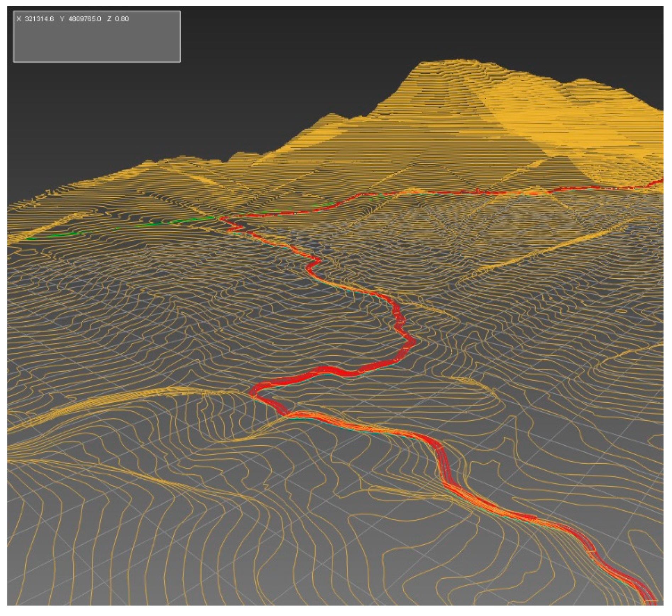Click horizontal red path below the mountain
672x616 pixels.
point(461,193)
